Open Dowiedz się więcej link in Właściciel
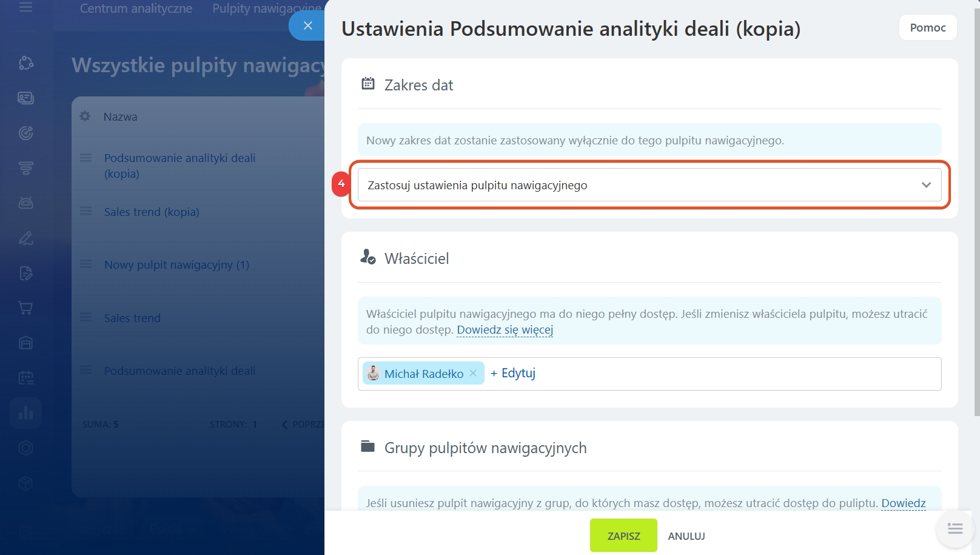This screenshot has width=980, height=555. click(x=505, y=330)
